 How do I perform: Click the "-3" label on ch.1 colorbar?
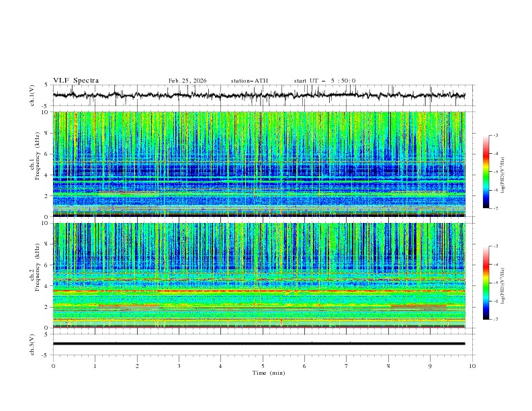[495, 135]
